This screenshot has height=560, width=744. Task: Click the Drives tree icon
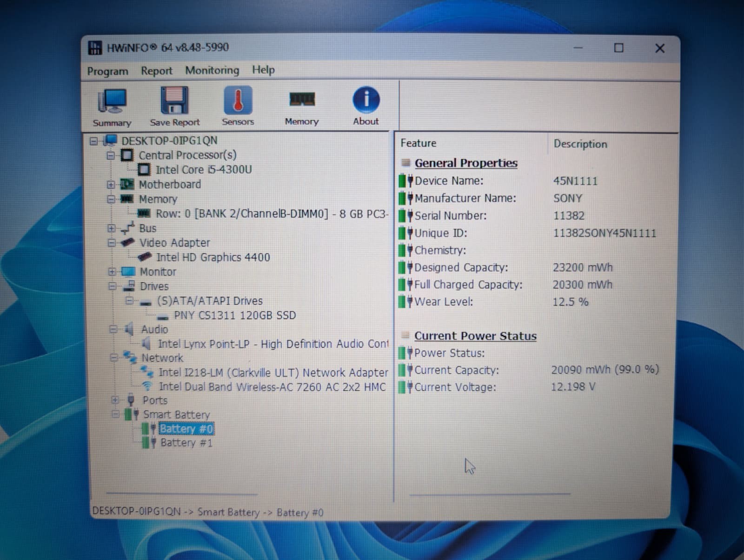pos(129,286)
